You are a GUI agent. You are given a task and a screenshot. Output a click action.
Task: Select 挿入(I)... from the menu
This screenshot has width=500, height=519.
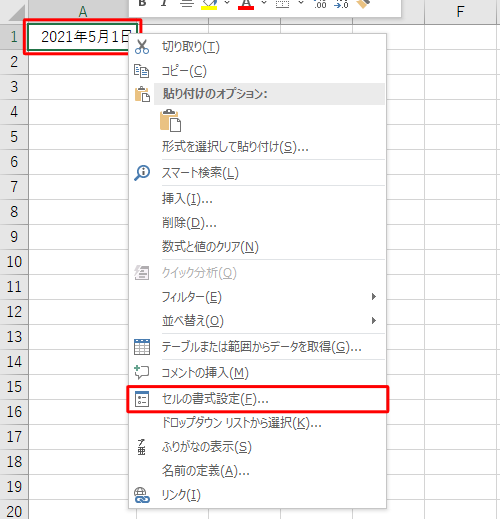[x=257, y=199]
